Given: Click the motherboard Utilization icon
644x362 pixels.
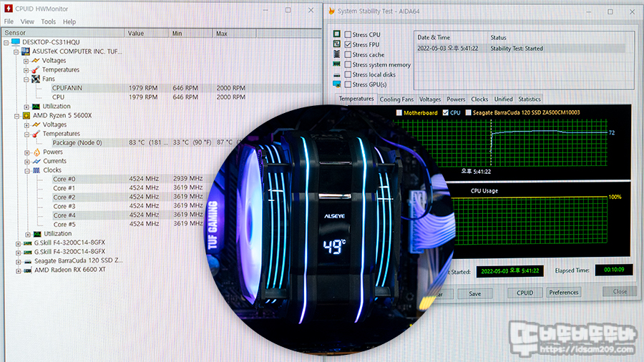Looking at the screenshot, I should coord(36,107).
